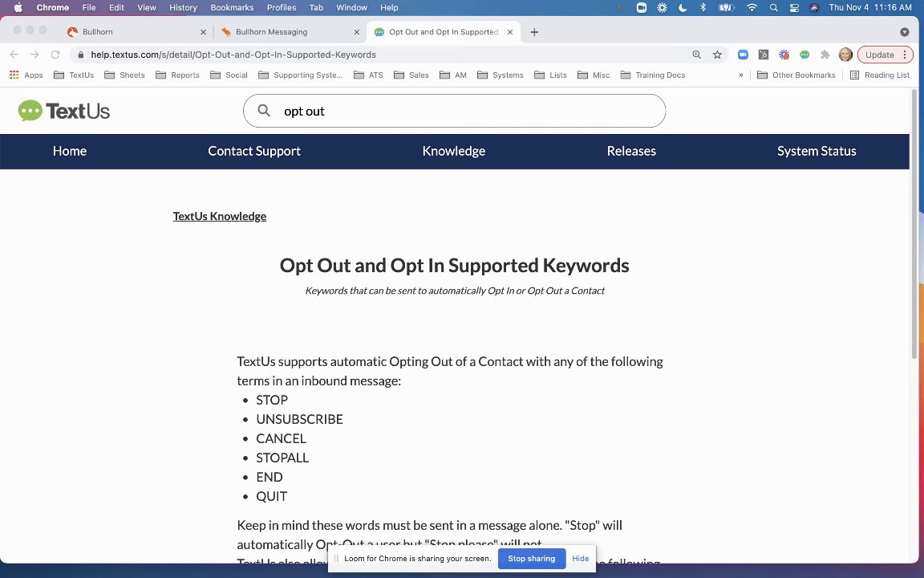
Task: Open the Sales bookmarks folder
Action: [x=411, y=75]
